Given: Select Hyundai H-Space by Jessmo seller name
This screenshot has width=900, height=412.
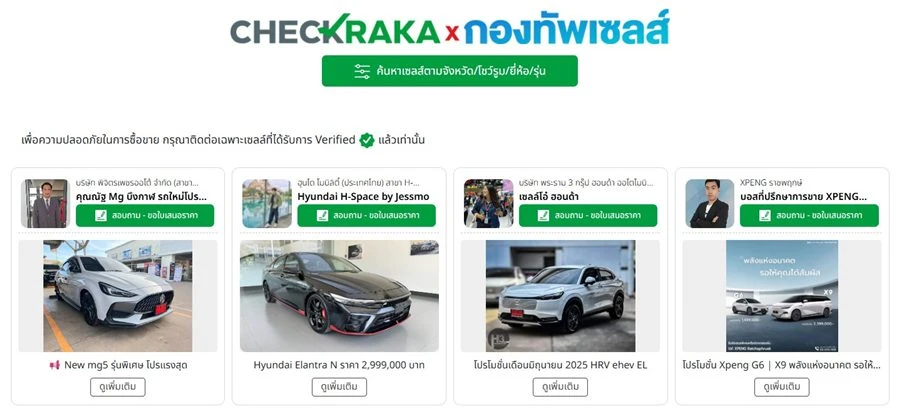Looking at the screenshot, I should (x=363, y=197).
